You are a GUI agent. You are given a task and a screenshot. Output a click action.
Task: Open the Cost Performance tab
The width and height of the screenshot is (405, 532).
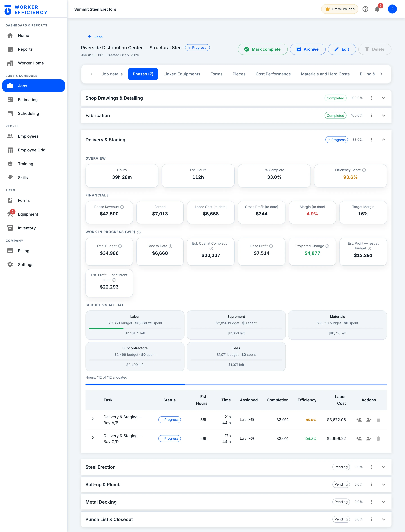click(273, 74)
